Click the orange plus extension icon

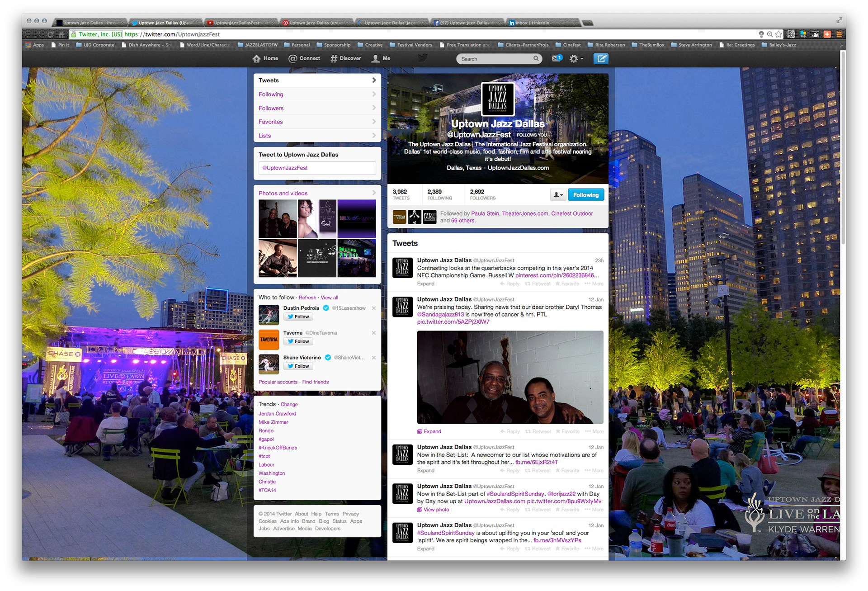point(827,34)
